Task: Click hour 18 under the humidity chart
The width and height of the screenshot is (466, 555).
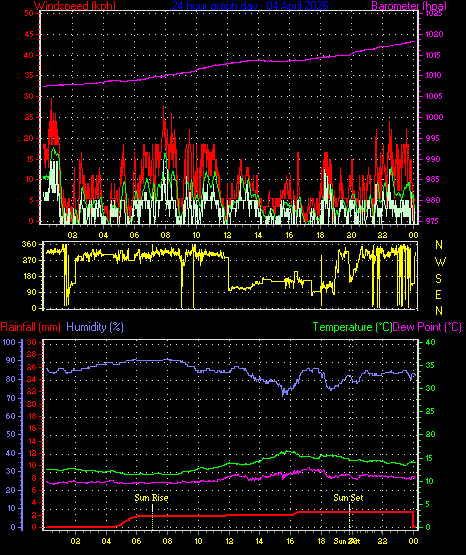Action: click(x=321, y=541)
